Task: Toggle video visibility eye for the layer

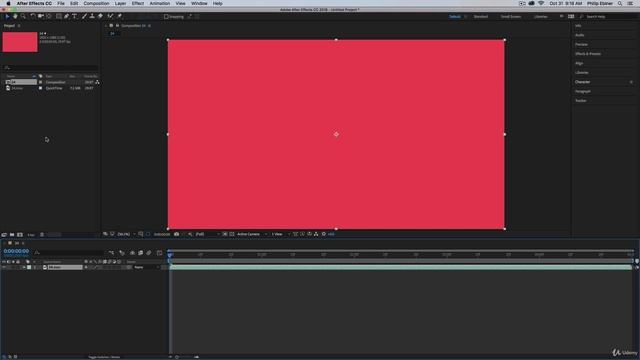Action: click(x=4, y=267)
